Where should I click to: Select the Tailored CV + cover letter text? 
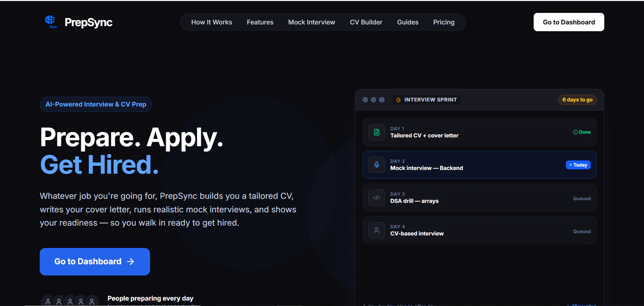[x=424, y=135]
